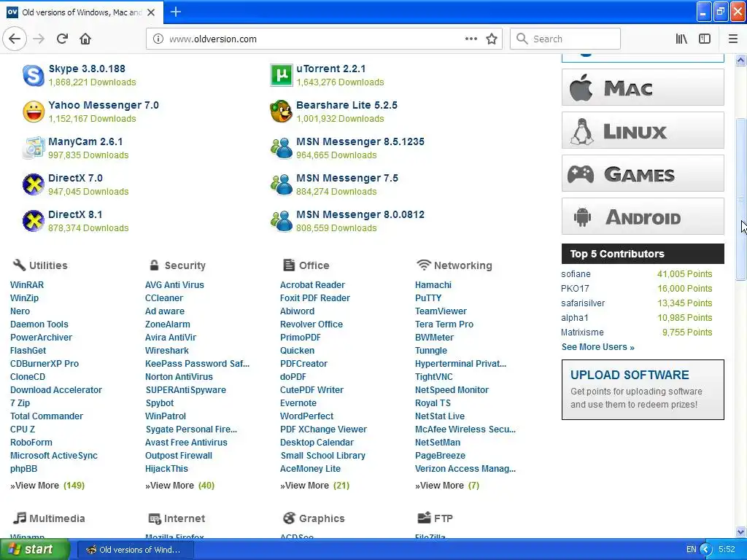Show site information icon in address bar
This screenshot has width=747, height=560.
click(158, 39)
